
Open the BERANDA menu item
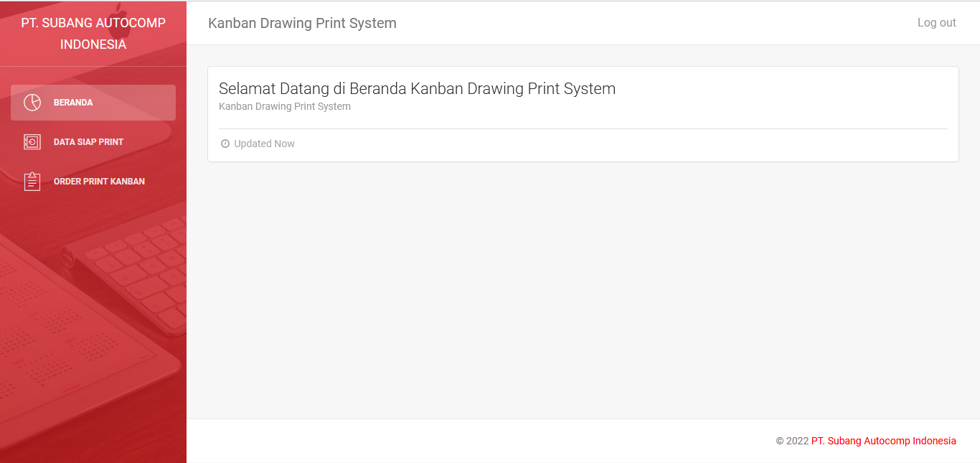(x=73, y=103)
